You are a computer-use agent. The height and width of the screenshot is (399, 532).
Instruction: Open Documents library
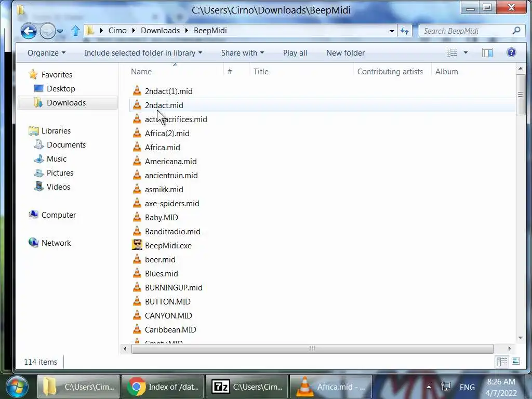point(66,145)
